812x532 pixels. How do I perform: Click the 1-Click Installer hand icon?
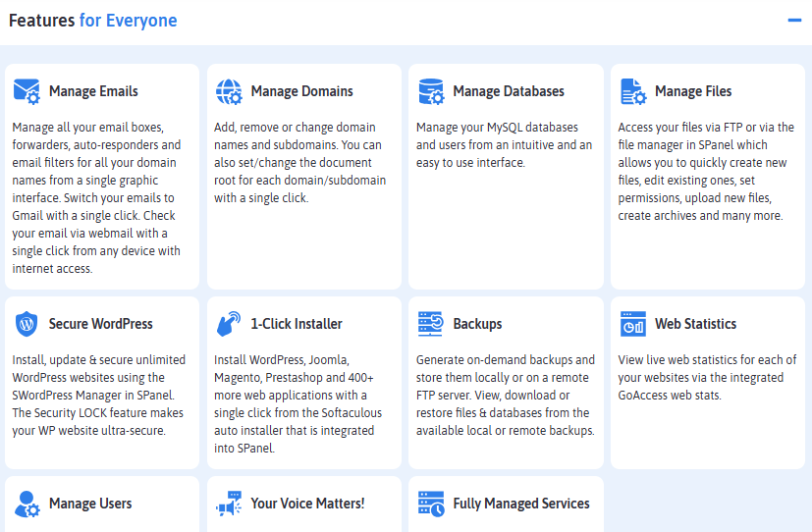click(229, 324)
